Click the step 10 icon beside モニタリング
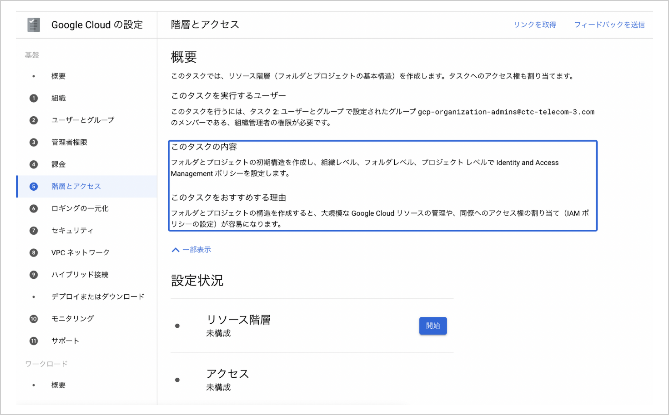Screen dimensions: 669x415 tap(34, 319)
